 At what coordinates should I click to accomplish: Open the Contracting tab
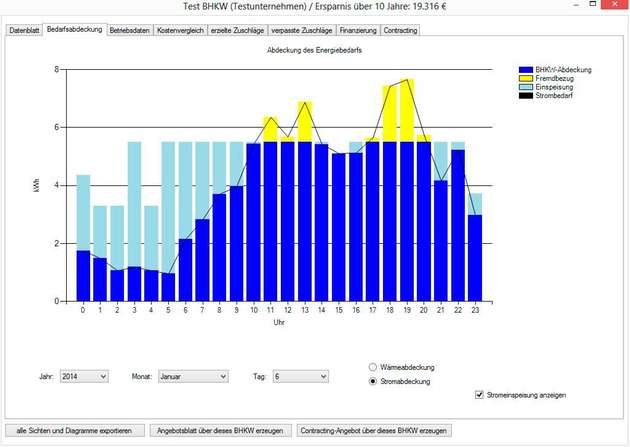click(400, 31)
